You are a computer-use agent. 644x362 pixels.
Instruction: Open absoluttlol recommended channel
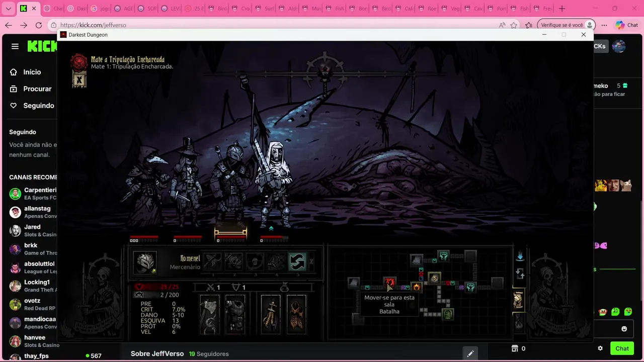[x=33, y=267]
